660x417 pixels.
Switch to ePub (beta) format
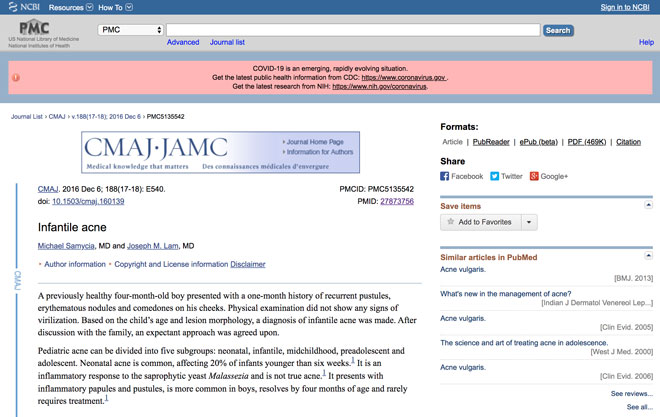tap(538, 142)
